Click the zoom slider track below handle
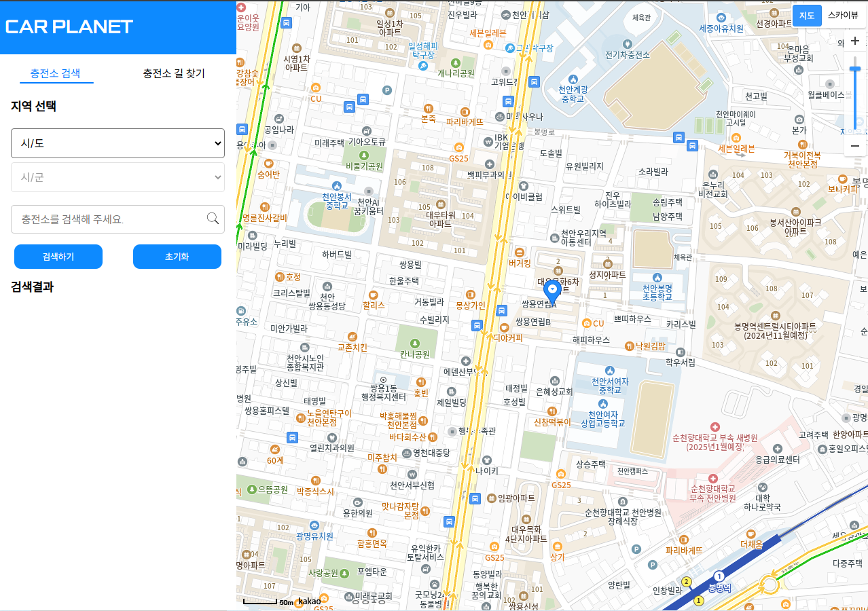 tap(855, 100)
